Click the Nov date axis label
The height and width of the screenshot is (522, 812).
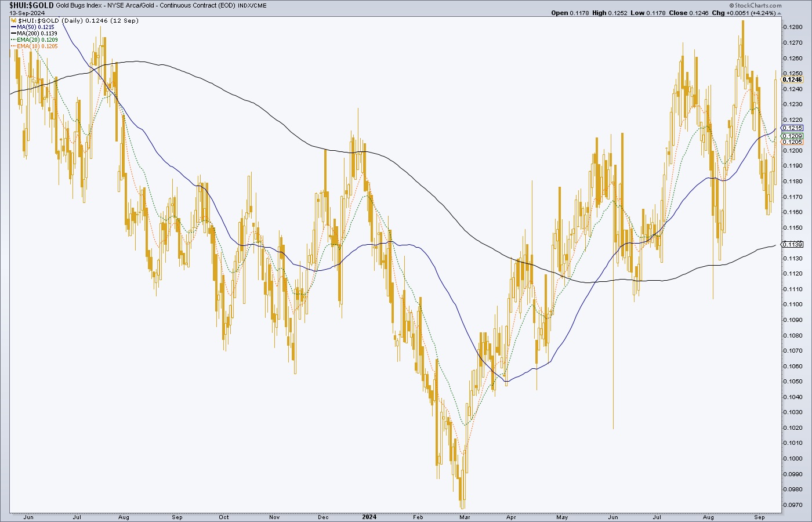point(275,517)
